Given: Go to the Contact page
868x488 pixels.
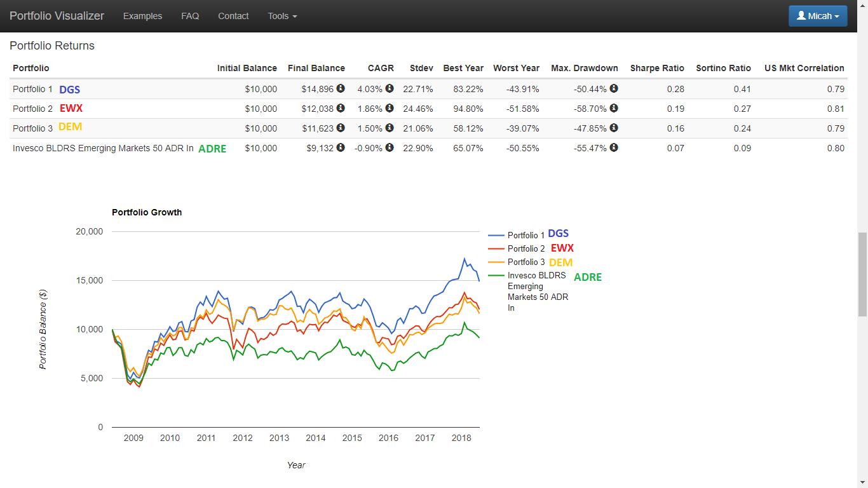Looking at the screenshot, I should point(233,16).
